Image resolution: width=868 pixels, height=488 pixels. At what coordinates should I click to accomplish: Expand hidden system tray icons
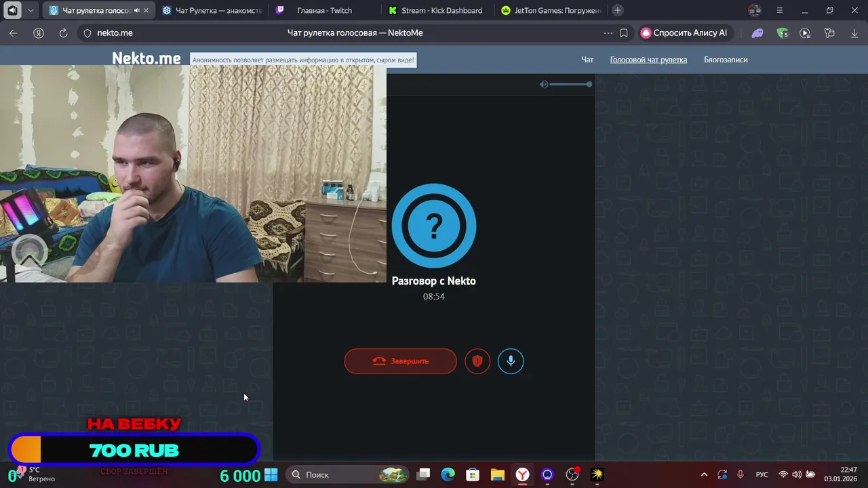coord(704,474)
